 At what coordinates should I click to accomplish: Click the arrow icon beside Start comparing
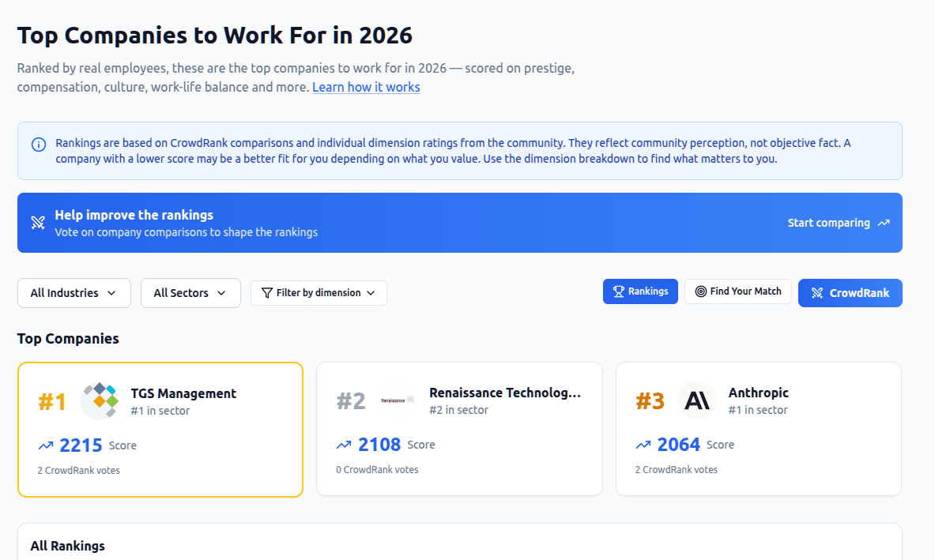(x=884, y=223)
